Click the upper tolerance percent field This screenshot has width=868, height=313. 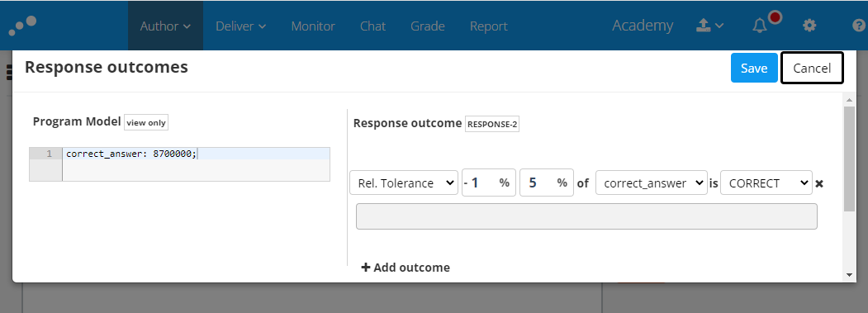point(547,183)
